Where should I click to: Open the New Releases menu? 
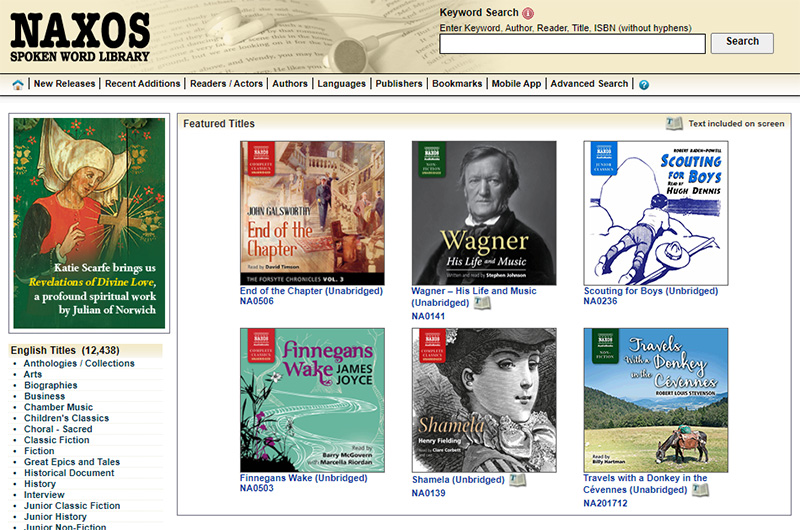[64, 84]
